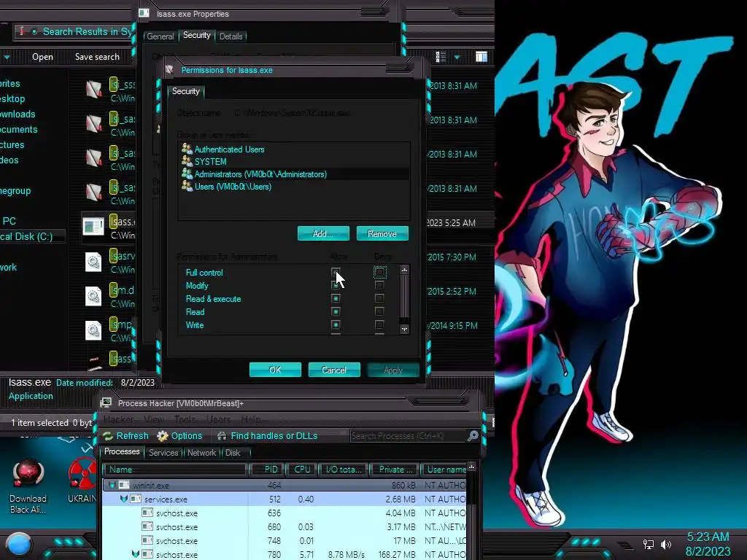The height and width of the screenshot is (560, 747).
Task: Focus the Search Processes input field
Action: coord(408,436)
